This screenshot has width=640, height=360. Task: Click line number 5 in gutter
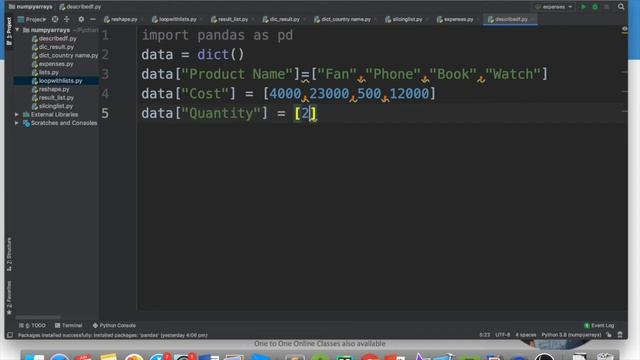click(x=105, y=113)
